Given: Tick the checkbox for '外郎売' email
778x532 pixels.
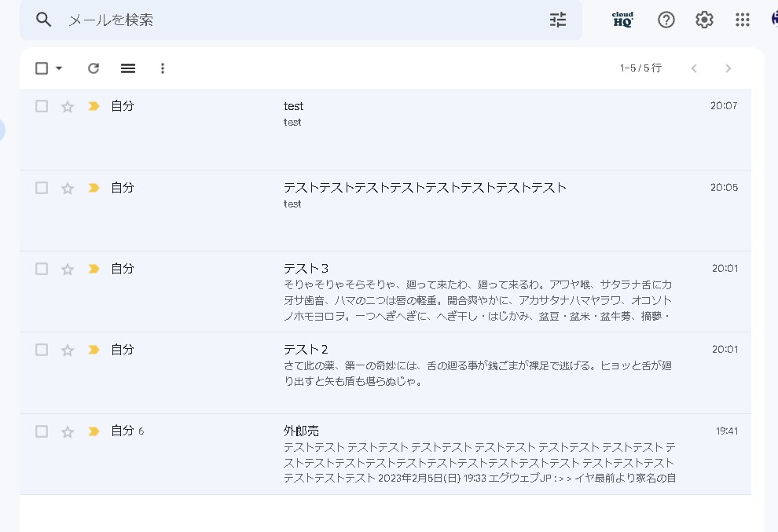Looking at the screenshot, I should click(x=42, y=431).
